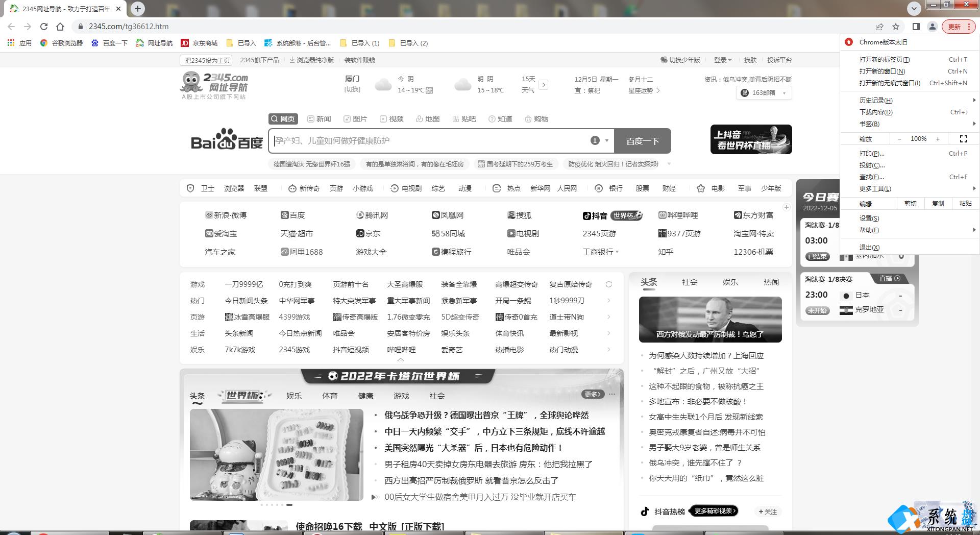
Task: Open search suggestions dropdown arrow in search box
Action: (607, 140)
